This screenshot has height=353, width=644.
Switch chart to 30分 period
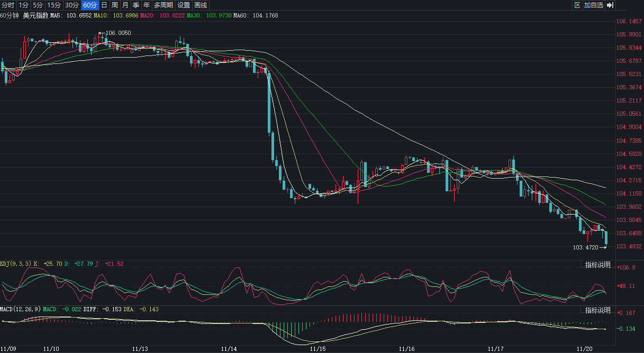(x=72, y=5)
